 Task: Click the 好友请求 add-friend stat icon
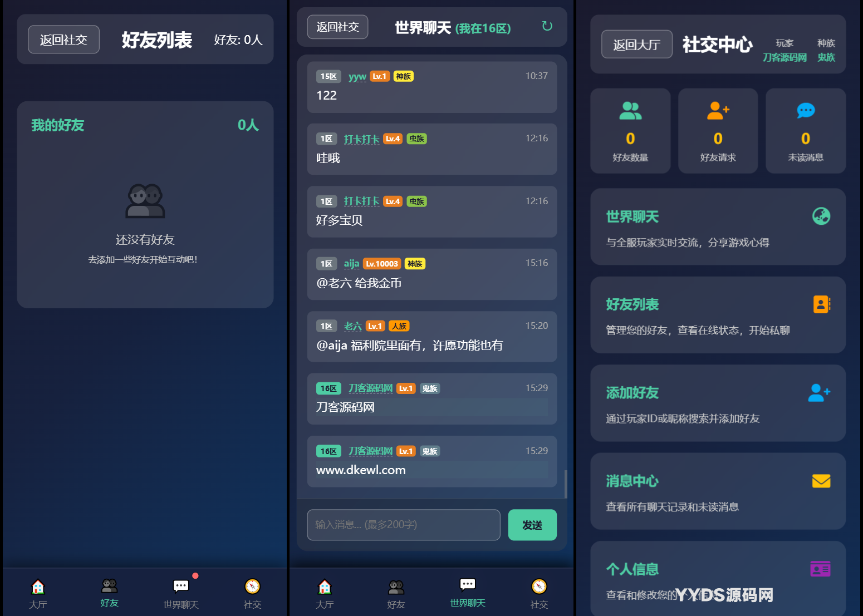point(718,110)
